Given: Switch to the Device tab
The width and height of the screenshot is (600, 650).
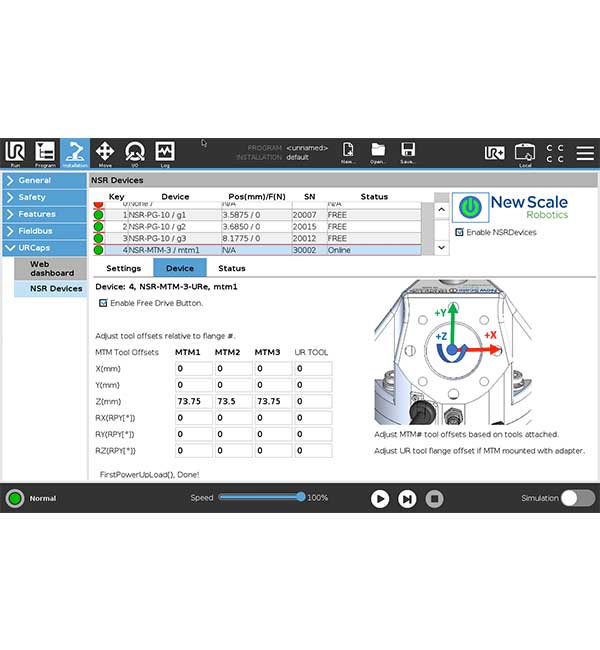Looking at the screenshot, I should coord(180,268).
